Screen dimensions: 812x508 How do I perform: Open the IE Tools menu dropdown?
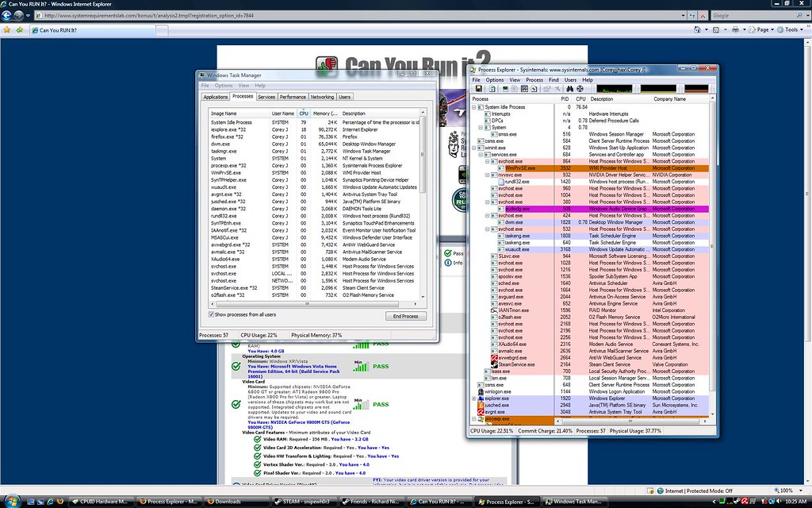point(792,30)
